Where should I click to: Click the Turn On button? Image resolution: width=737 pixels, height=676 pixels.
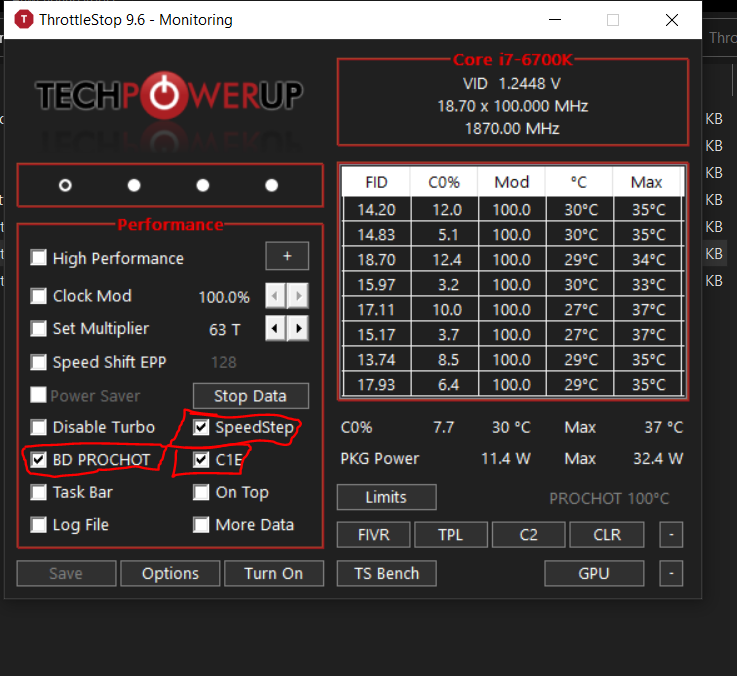click(274, 573)
